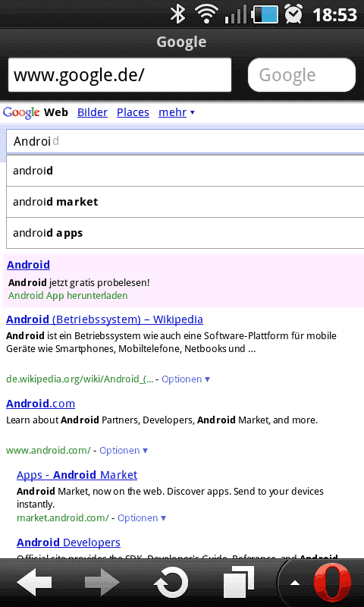The width and height of the screenshot is (364, 607).
Task: Click 'Android App herunterladen' green link
Action: [67, 295]
